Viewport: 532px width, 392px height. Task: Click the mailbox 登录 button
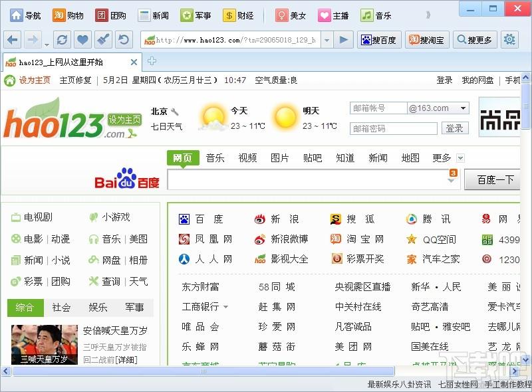click(455, 128)
